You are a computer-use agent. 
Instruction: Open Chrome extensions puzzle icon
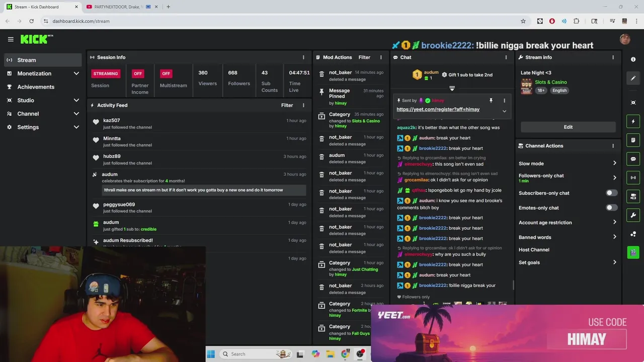(577, 21)
